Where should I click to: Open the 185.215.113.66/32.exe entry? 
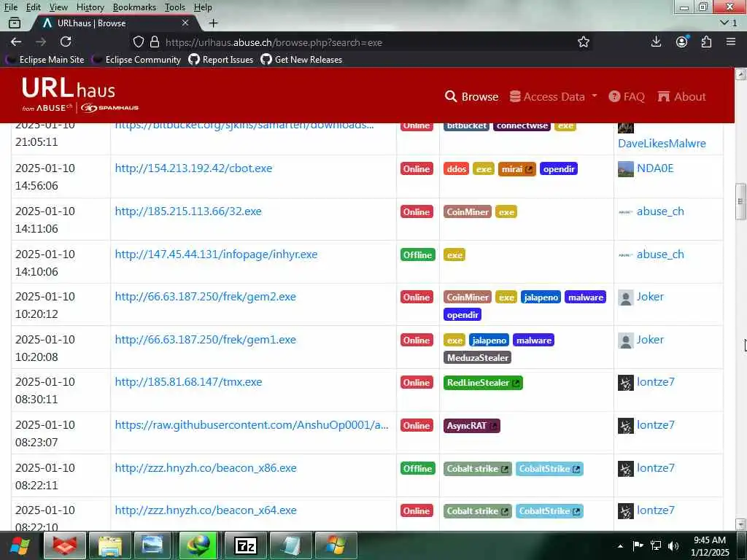point(188,211)
